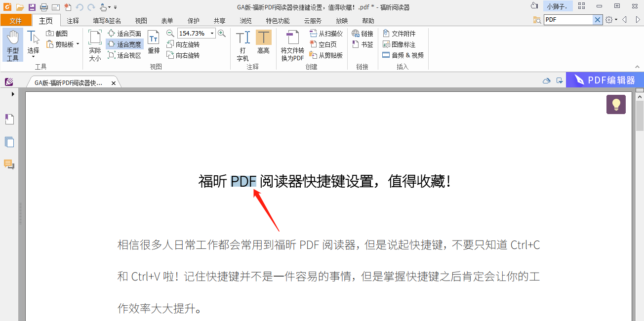The width and height of the screenshot is (644, 321).
Task: Create a blank page (空白页)
Action: pyautogui.click(x=323, y=44)
